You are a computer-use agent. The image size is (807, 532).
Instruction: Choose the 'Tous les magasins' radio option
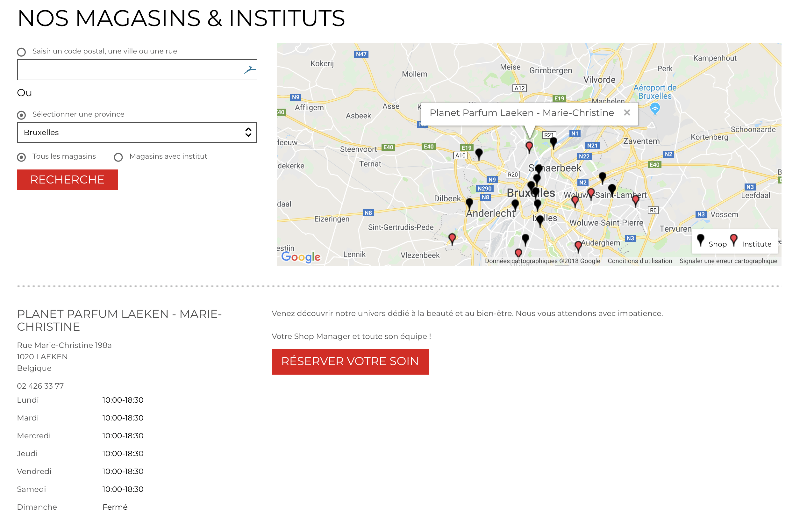click(21, 157)
